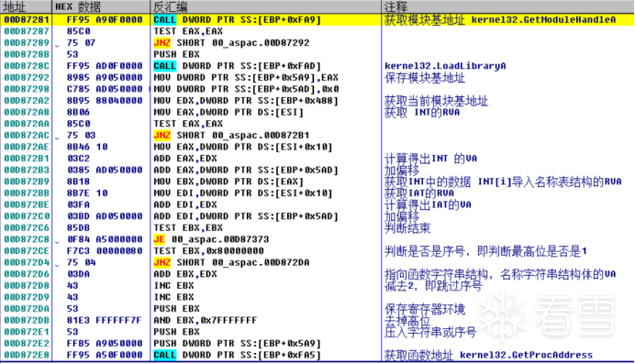The height and width of the screenshot is (364, 635).
Task: Click the JE 00_aspac.00D87373 instruction
Action: click(x=211, y=239)
